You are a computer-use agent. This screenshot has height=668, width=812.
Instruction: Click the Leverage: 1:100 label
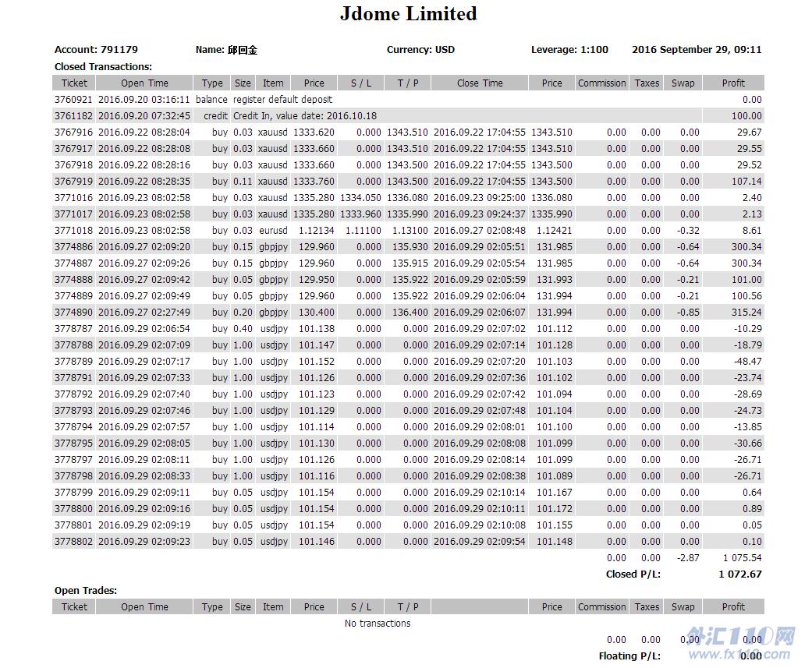569,50
